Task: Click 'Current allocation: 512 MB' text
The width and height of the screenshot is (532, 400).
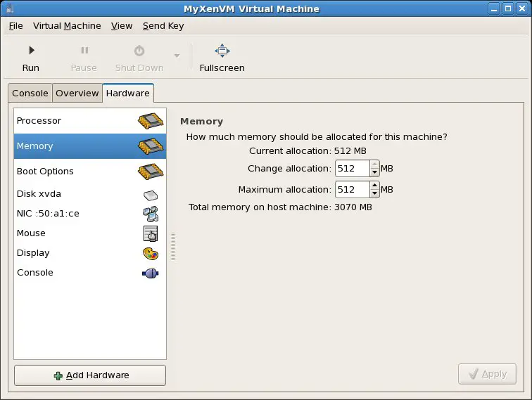Action: (x=308, y=151)
